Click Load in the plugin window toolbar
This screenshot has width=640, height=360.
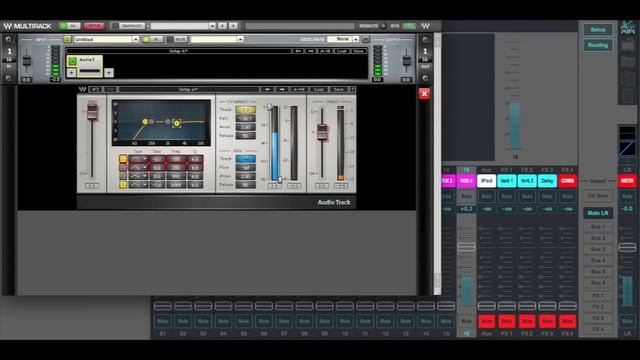[x=319, y=89]
